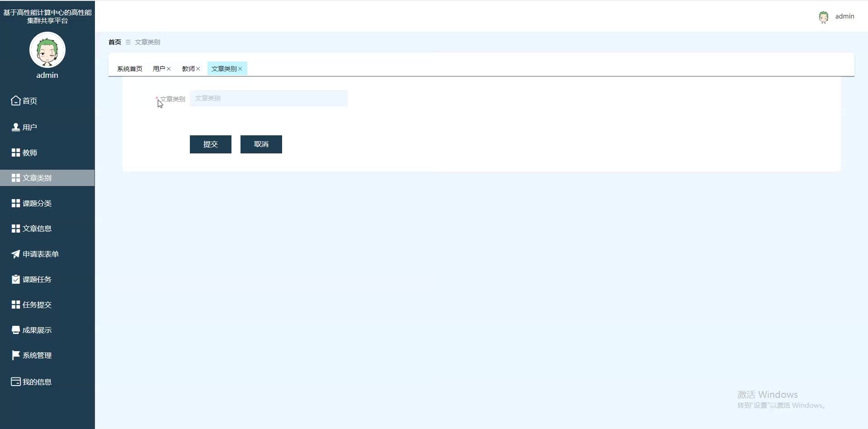This screenshot has width=868, height=429.
Task: Click the person icon beside 用户
Action: coord(16,127)
